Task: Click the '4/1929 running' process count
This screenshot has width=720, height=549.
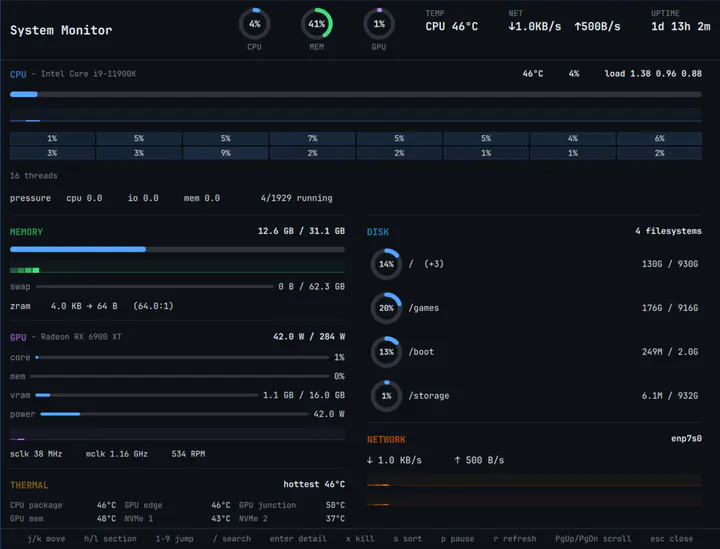Action: 296,198
